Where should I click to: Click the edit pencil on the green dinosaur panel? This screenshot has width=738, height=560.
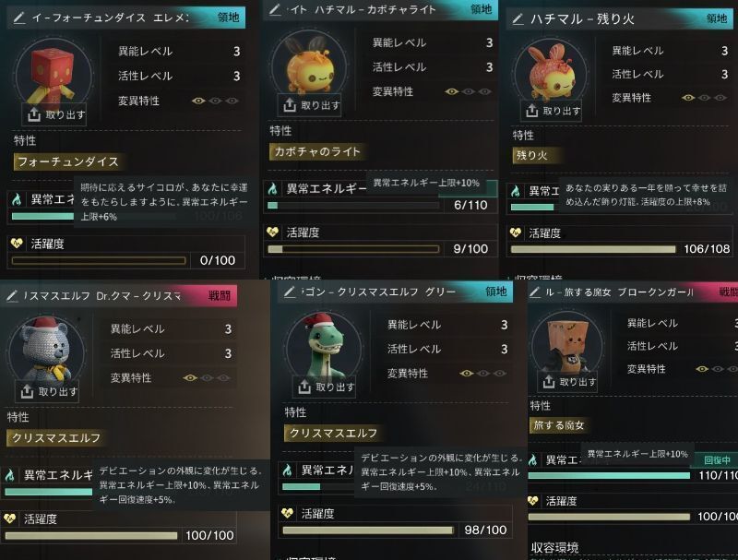pos(290,292)
